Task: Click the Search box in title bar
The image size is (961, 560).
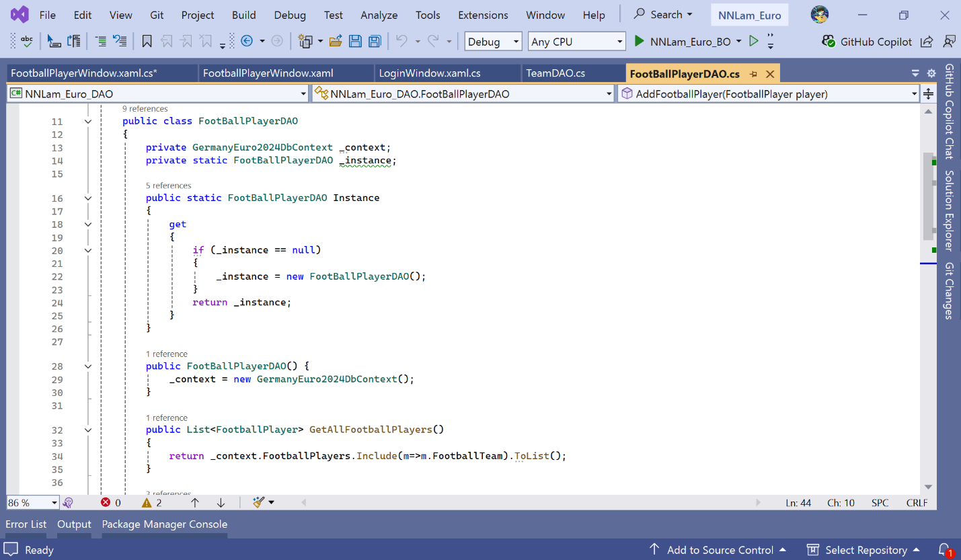Action: click(x=663, y=14)
